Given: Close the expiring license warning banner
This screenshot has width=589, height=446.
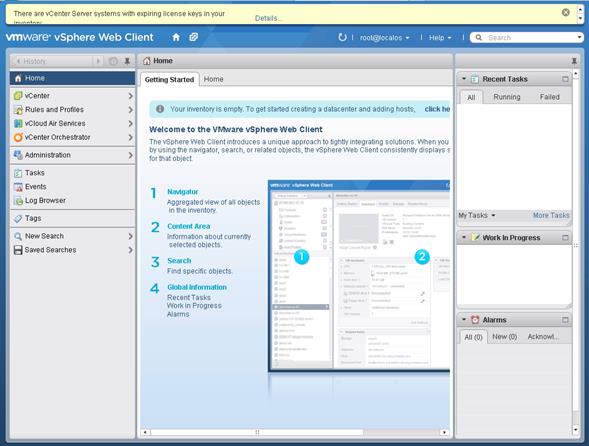Looking at the screenshot, I should click(x=565, y=12).
